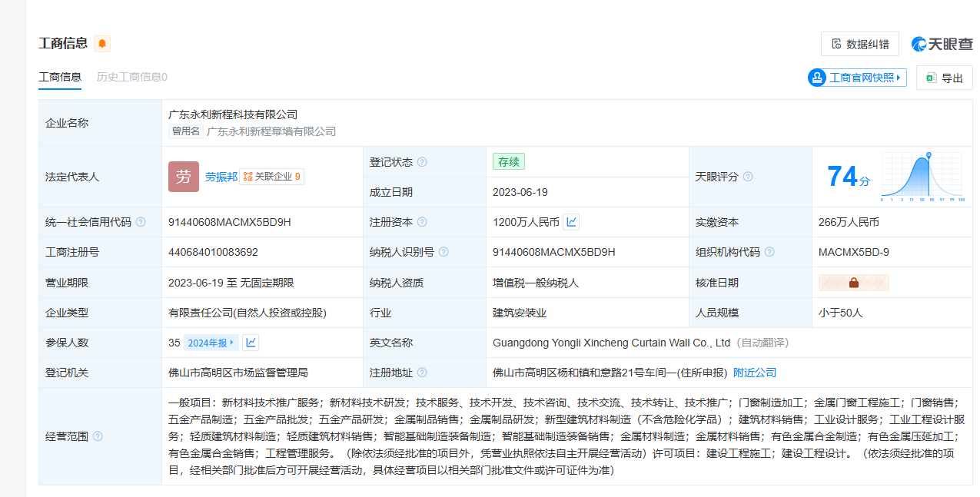
Task: Click the help icon beside 经营范围
Action: [x=98, y=436]
